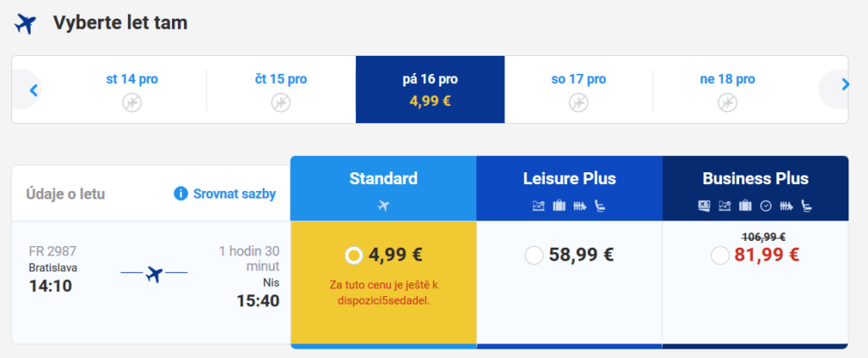This screenshot has height=358, width=868.
Task: Select the Business Plus 81,99 € radio button
Action: 720,255
